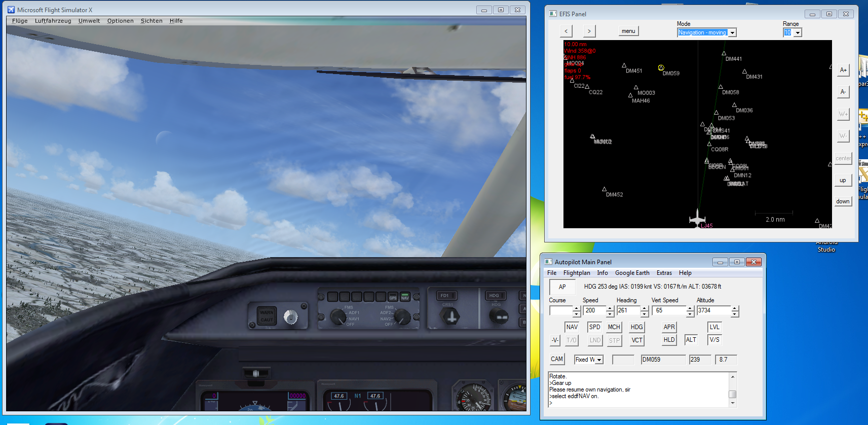Expand the Range dropdown in EFIS Panel
This screenshot has height=425, width=868.
(x=798, y=33)
